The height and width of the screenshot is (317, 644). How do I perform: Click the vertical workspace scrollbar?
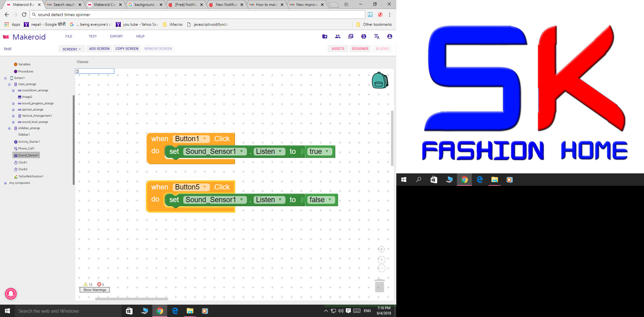(x=392, y=138)
